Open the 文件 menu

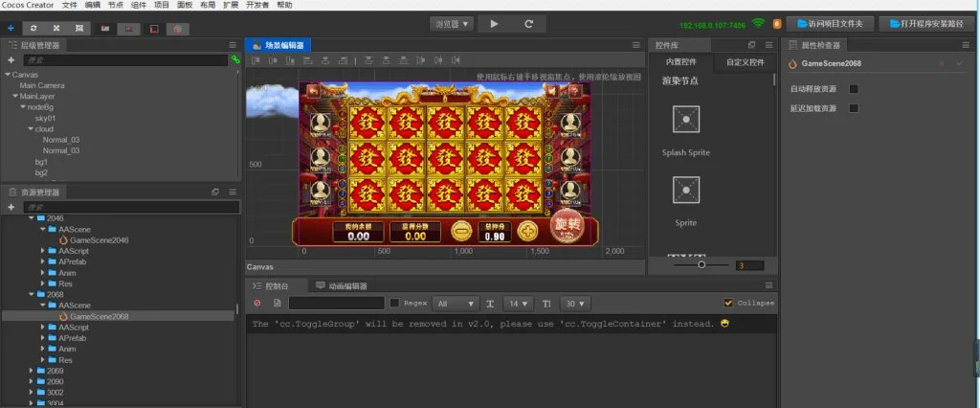click(x=70, y=5)
